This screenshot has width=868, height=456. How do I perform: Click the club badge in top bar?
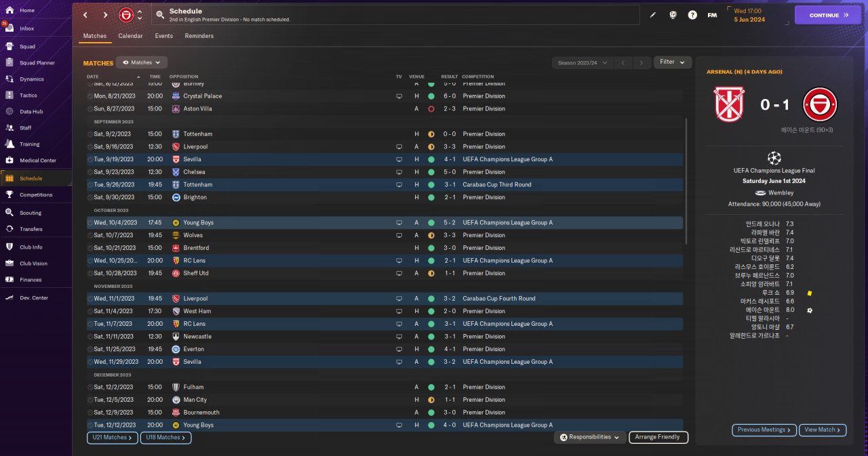click(125, 15)
